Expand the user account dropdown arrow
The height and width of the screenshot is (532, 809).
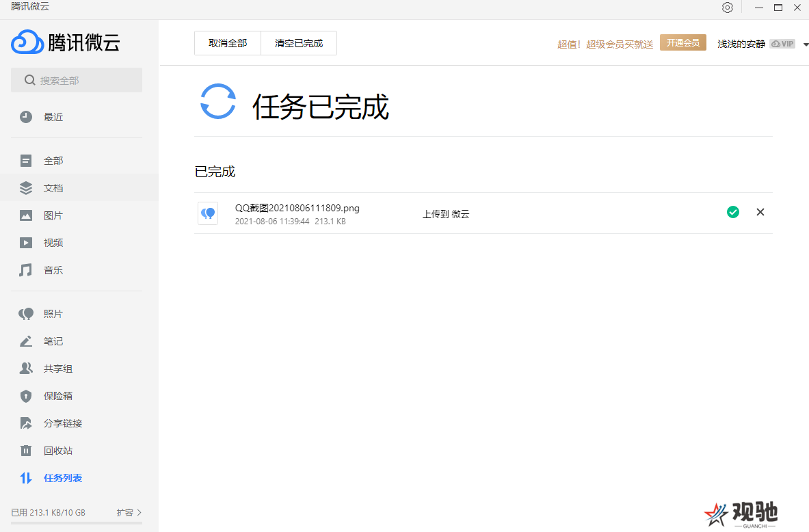coord(806,44)
